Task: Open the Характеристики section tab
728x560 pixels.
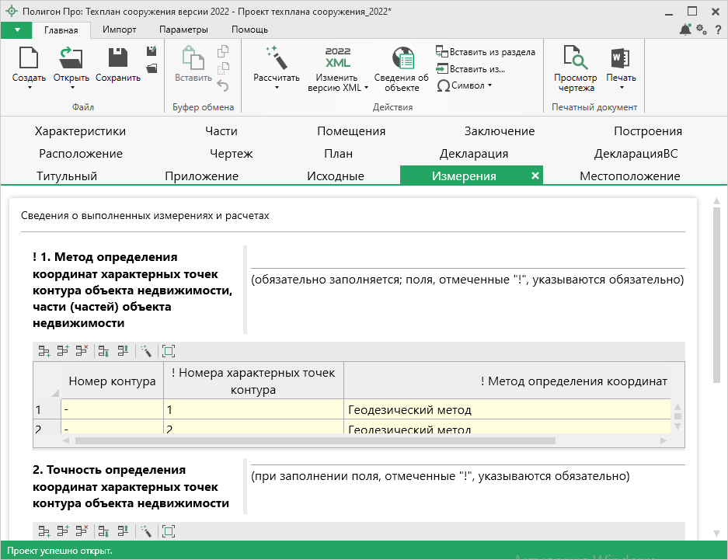Action: [x=80, y=131]
